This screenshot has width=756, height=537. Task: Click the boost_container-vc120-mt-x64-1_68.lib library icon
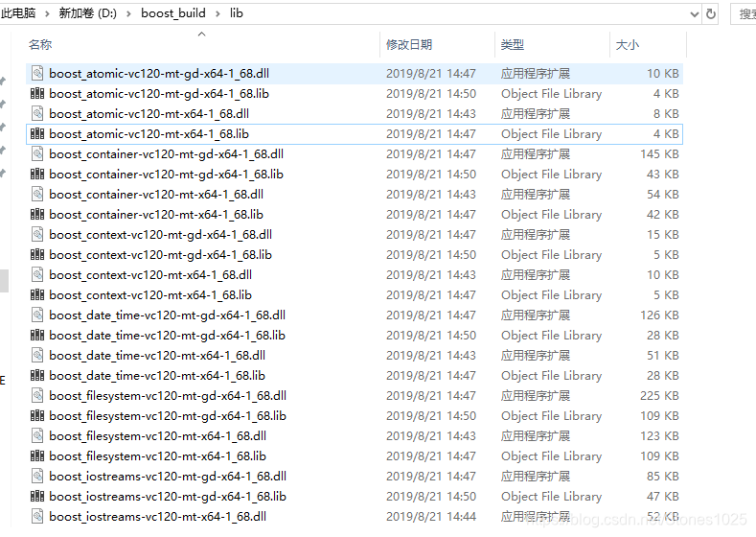(37, 214)
